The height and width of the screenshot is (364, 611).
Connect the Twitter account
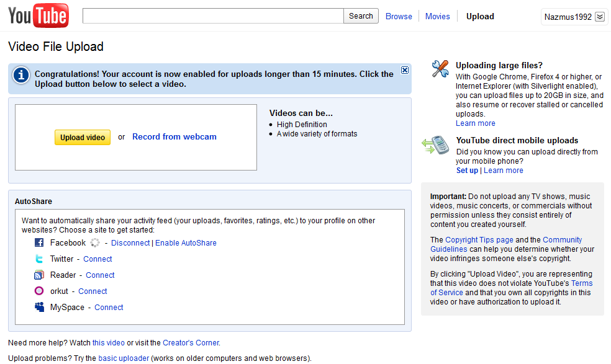point(97,259)
